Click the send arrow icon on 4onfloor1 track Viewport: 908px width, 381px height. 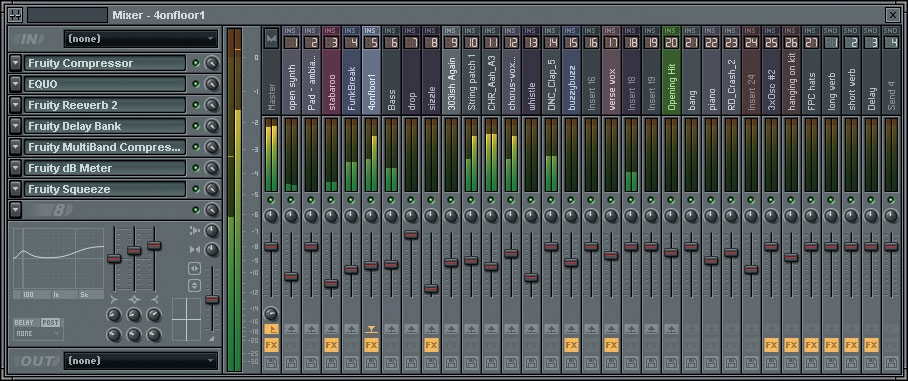click(x=371, y=329)
